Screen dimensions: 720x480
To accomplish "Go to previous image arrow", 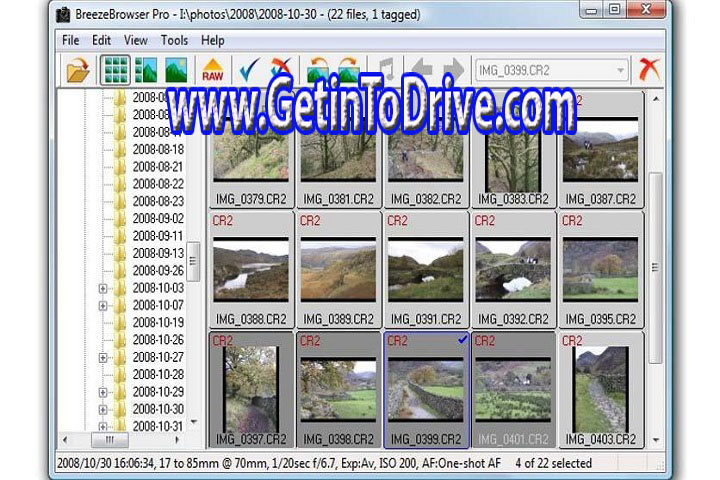I will [x=422, y=69].
